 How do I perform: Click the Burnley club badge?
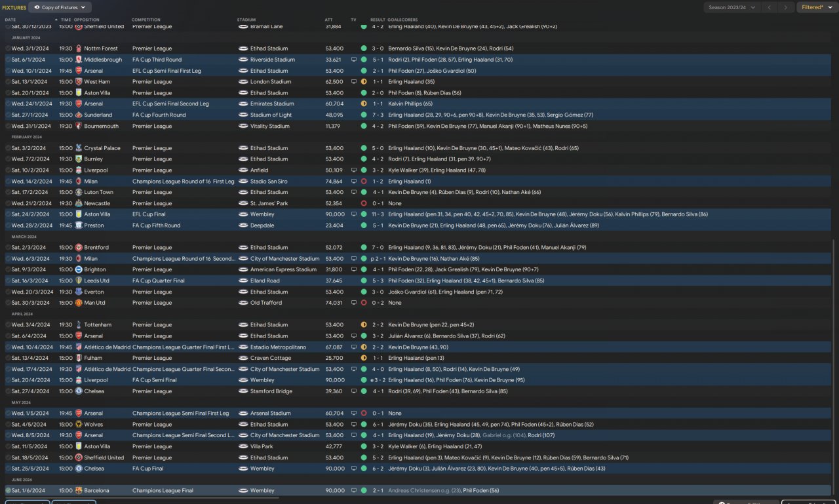coord(79,159)
